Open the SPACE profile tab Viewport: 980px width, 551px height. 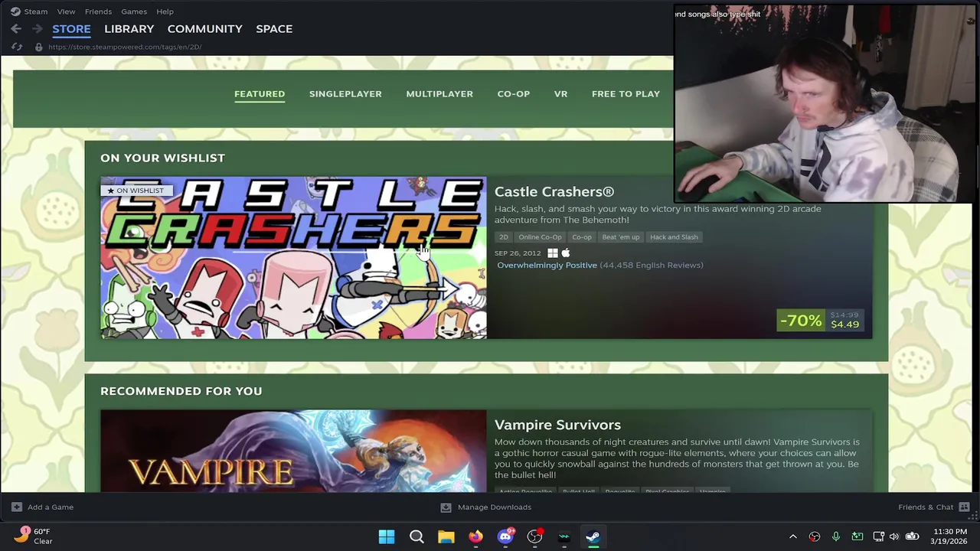[274, 28]
